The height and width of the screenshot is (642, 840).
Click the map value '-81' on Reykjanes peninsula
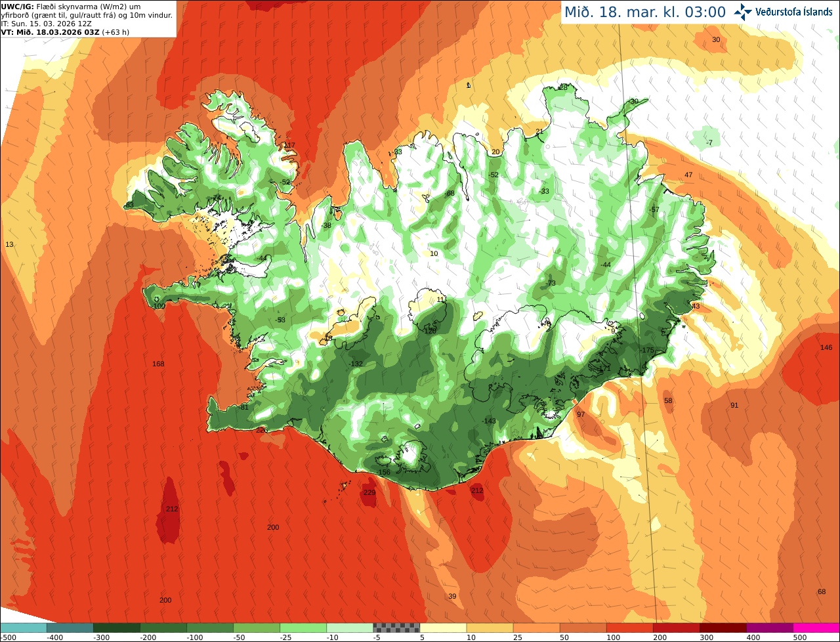(244, 407)
